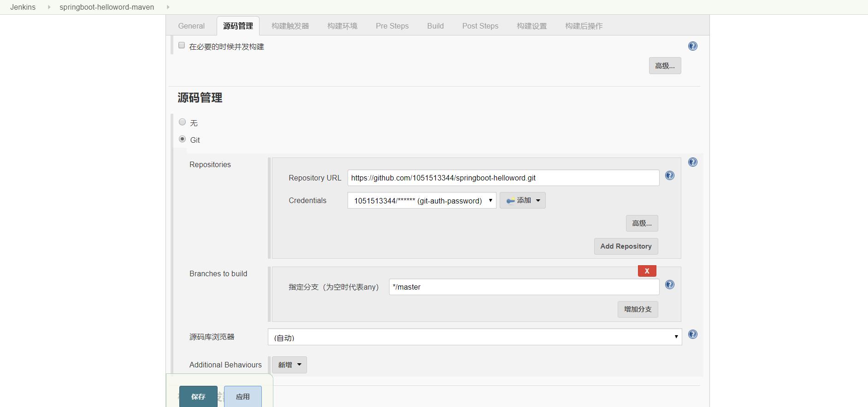This screenshot has width=868, height=407.
Task: Click the 保存 save button
Action: [198, 396]
